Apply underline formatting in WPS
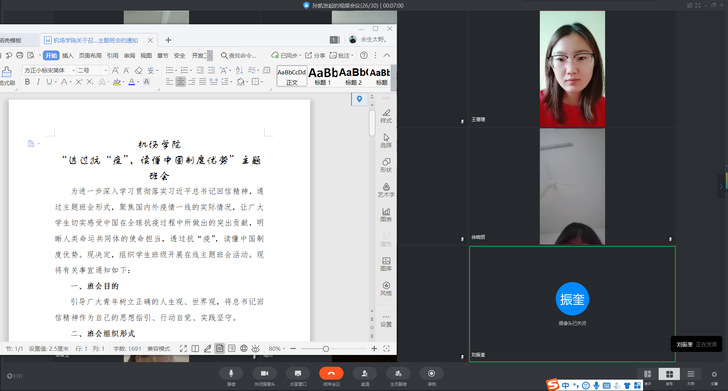The height and width of the screenshot is (391, 728). point(49,82)
